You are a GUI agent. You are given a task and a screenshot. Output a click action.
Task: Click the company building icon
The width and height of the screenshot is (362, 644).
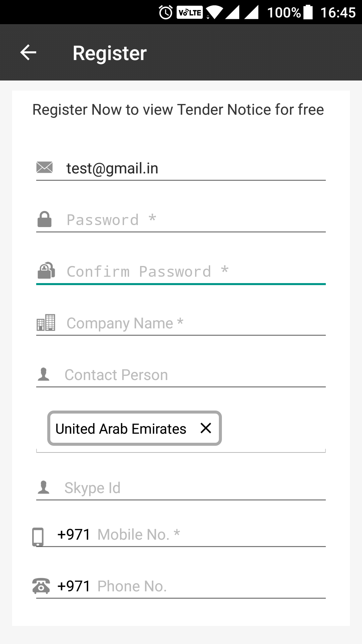pos(46,323)
